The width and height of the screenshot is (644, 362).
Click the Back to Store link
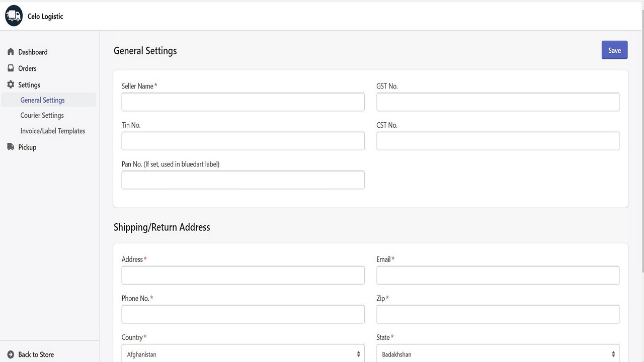point(36,354)
